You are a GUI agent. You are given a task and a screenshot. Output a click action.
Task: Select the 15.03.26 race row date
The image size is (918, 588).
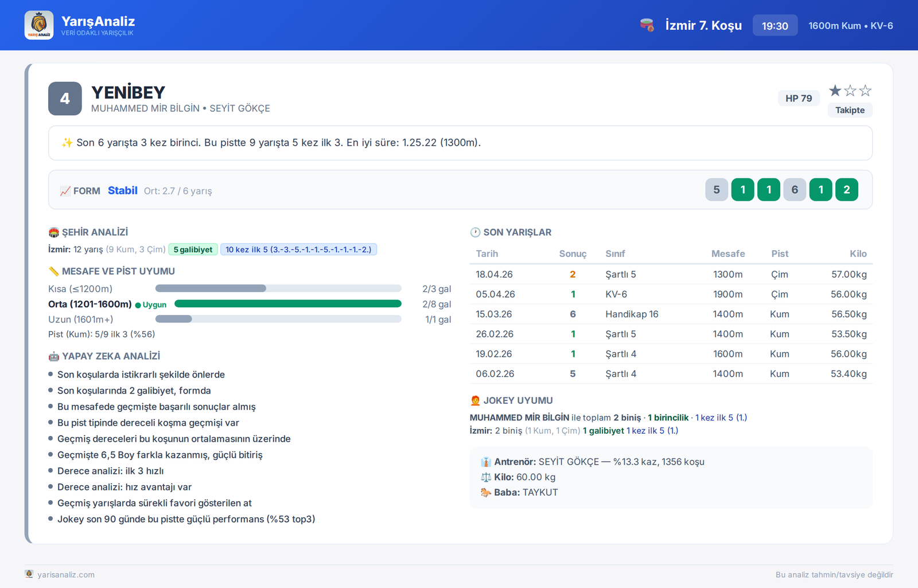click(493, 314)
